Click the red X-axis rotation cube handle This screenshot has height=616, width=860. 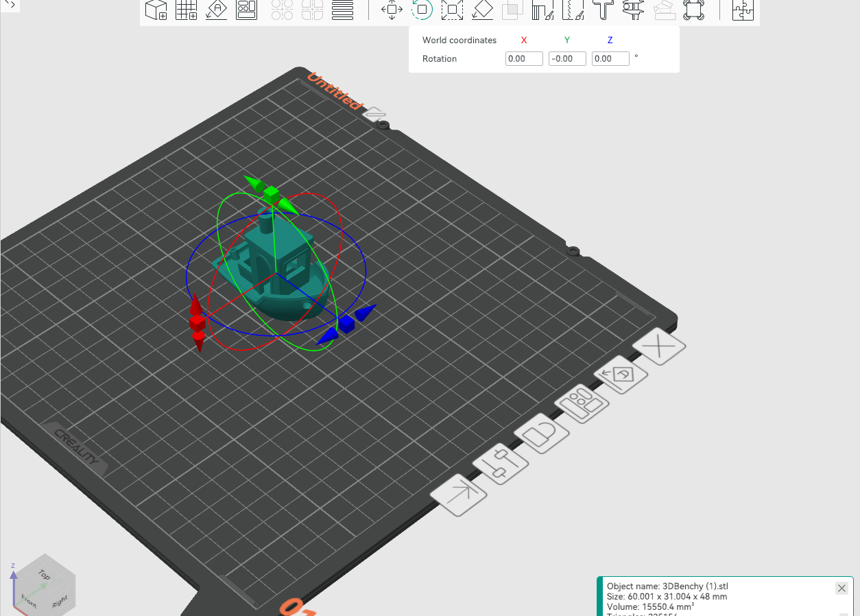pyautogui.click(x=197, y=322)
